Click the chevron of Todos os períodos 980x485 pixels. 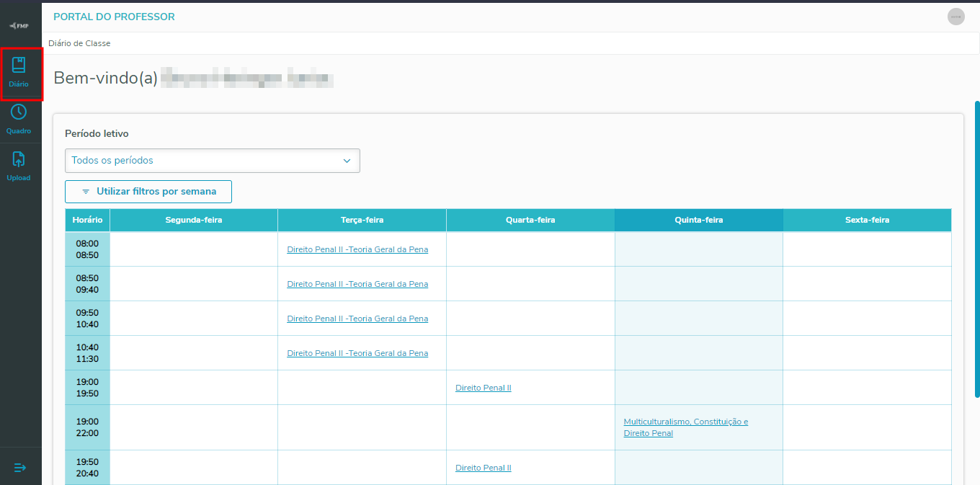pyautogui.click(x=347, y=161)
